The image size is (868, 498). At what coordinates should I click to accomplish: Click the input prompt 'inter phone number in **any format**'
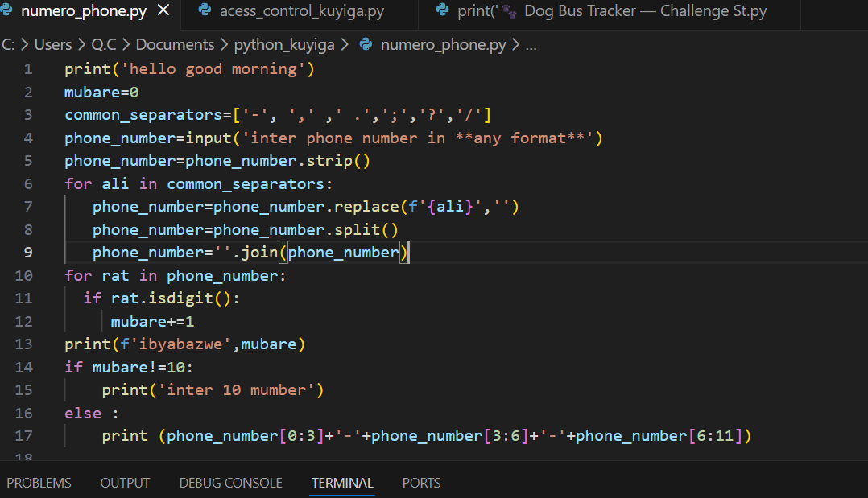417,138
